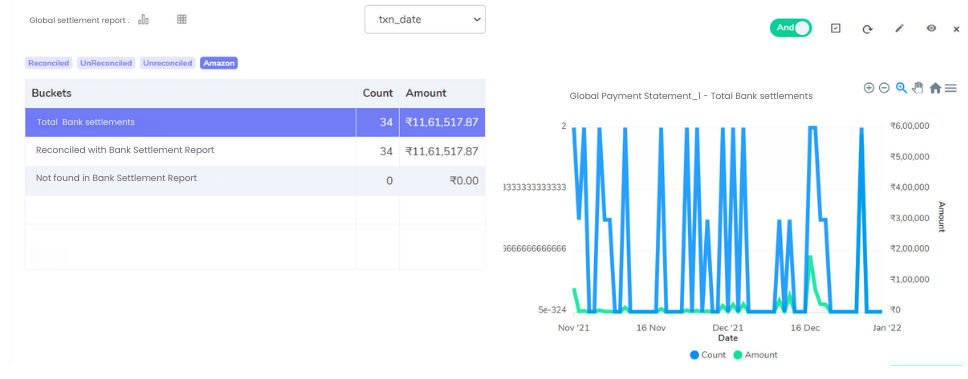Click the chart zoom out minus icon
Screen dimensions: 968x379
884,88
